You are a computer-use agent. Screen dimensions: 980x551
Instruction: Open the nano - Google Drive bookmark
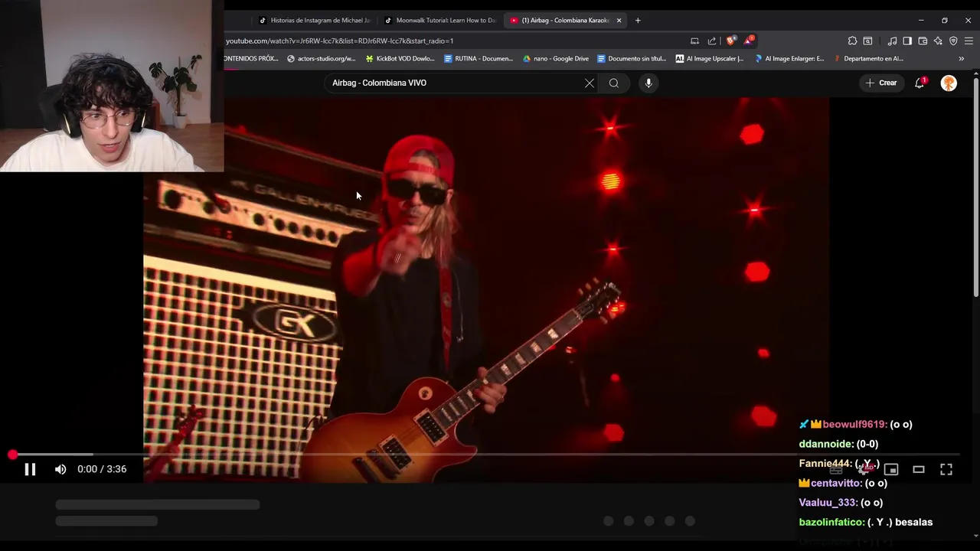coord(555,58)
